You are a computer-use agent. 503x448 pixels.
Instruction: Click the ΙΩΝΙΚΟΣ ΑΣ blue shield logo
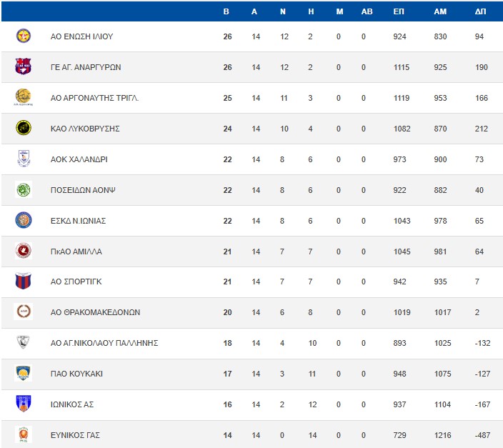pos(24,404)
